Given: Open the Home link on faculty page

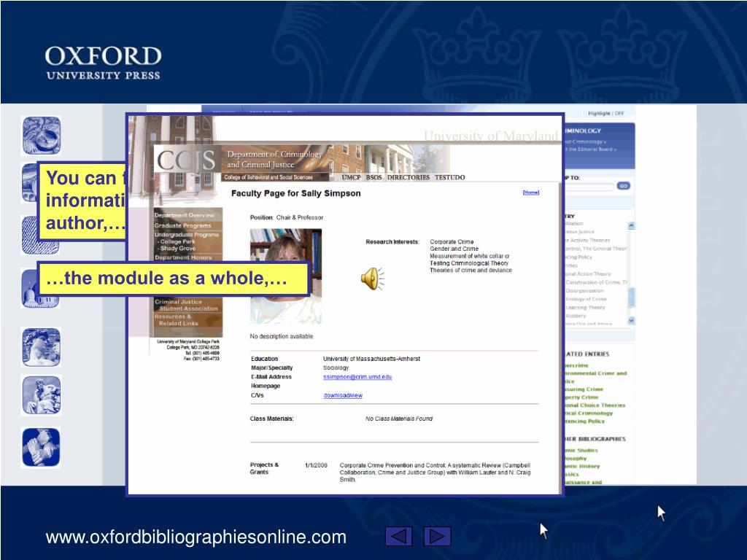Looking at the screenshot, I should click(x=531, y=192).
